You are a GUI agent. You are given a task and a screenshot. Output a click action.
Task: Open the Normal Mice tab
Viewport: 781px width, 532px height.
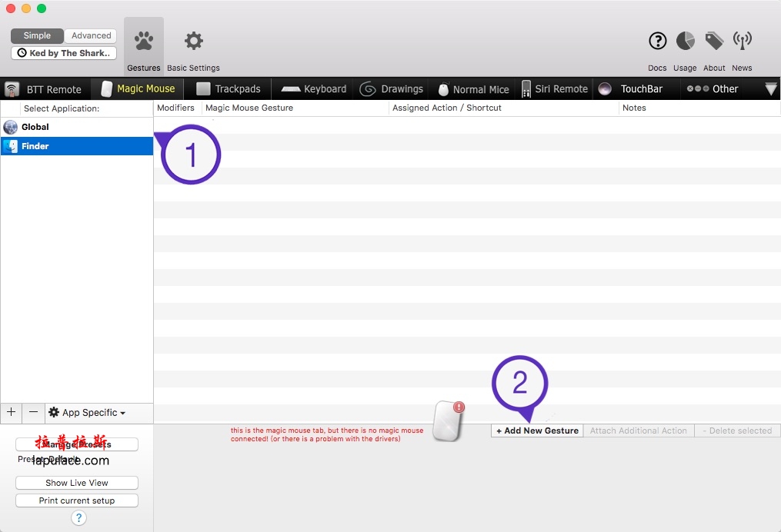tap(474, 89)
